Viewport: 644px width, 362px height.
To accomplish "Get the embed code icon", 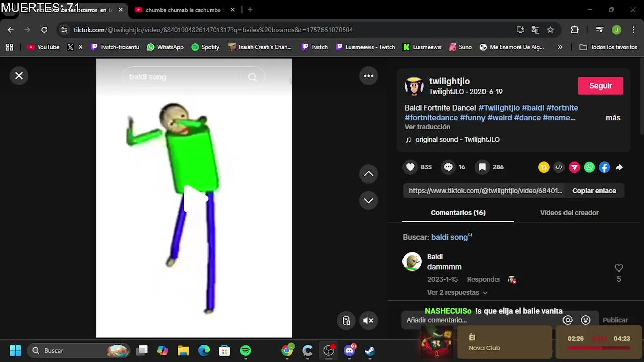I will [559, 167].
